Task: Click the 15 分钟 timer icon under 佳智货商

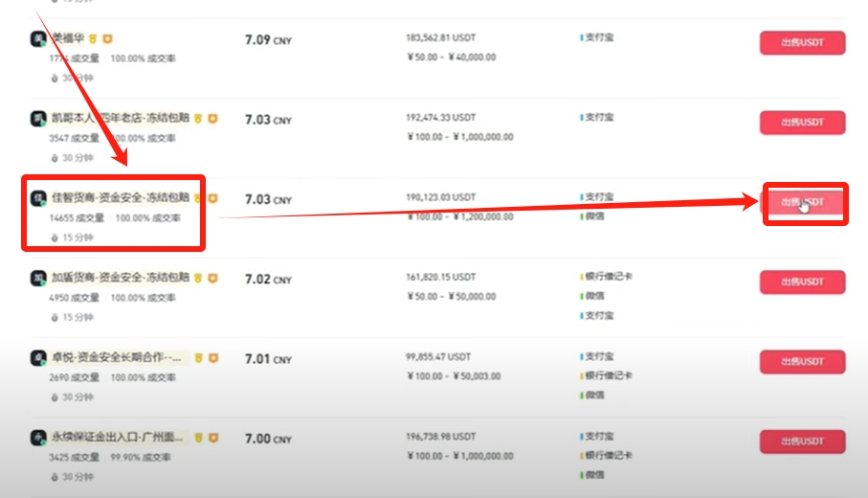Action: coord(55,237)
